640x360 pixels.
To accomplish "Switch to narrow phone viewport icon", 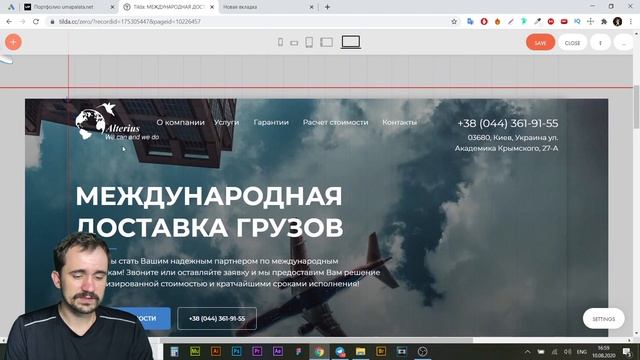I will [x=280, y=42].
